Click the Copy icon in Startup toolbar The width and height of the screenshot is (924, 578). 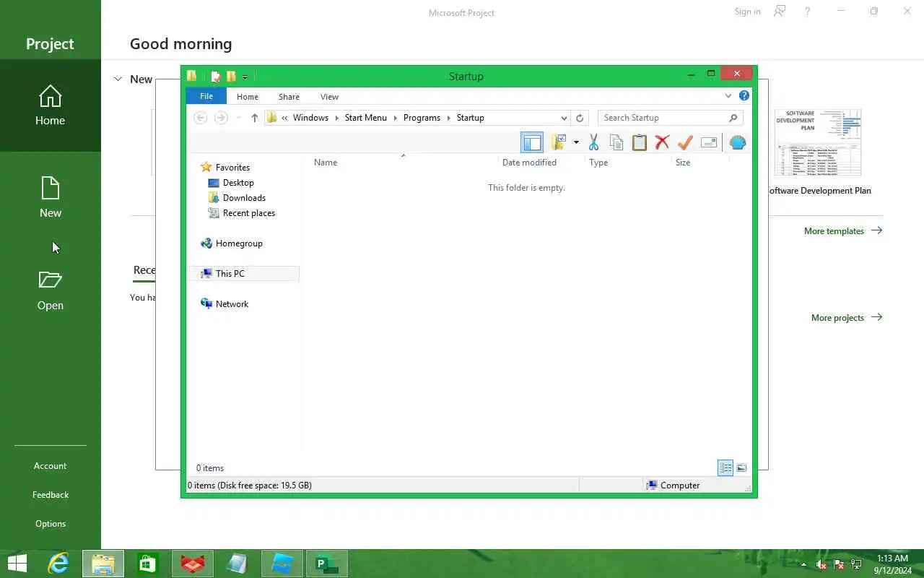(616, 142)
